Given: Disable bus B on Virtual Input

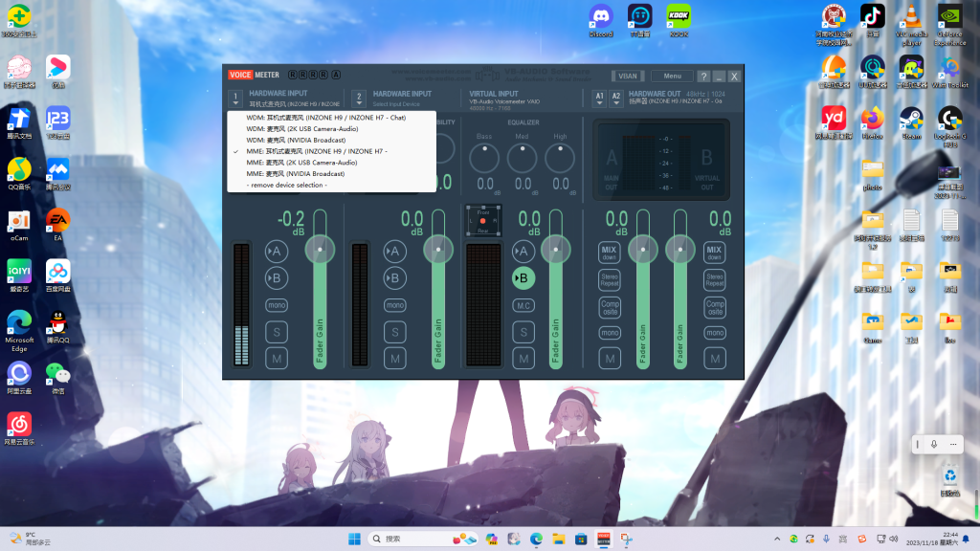Looking at the screenshot, I should click(x=523, y=278).
